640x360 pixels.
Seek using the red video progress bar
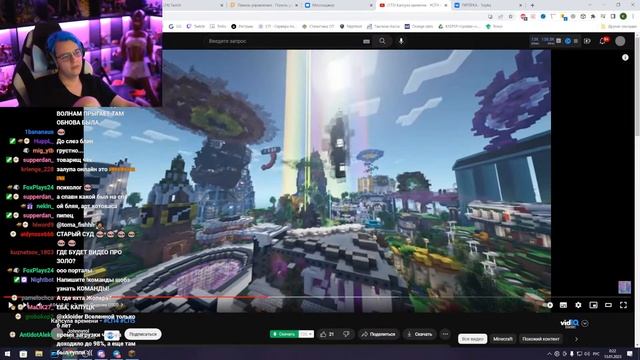coord(135,297)
